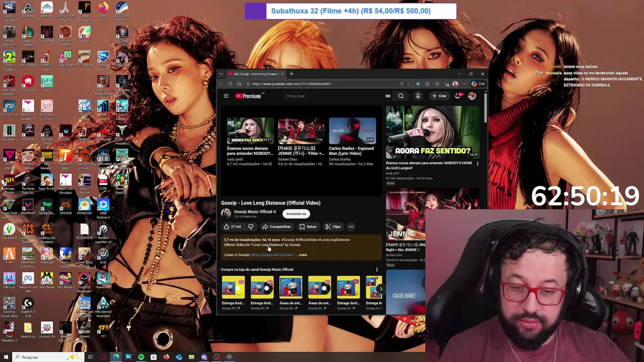Open Carlos Ibañez Exposed Man thumbnail
644x362 pixels.
point(352,131)
